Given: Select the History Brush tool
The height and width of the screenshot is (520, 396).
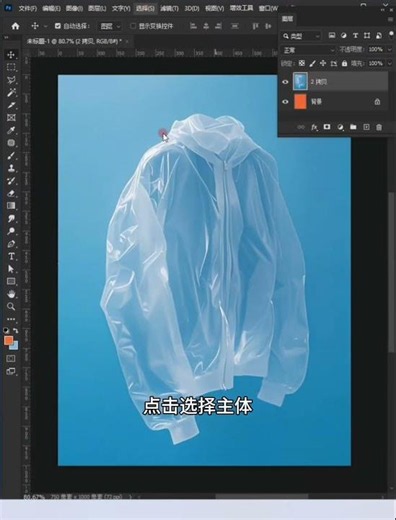Looking at the screenshot, I should pos(11,180).
